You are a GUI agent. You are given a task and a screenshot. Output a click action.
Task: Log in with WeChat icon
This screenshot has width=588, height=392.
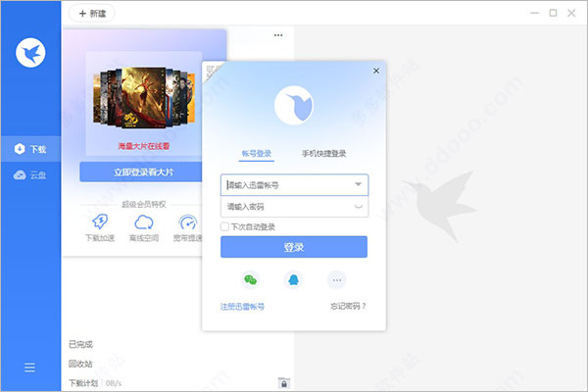click(250, 280)
